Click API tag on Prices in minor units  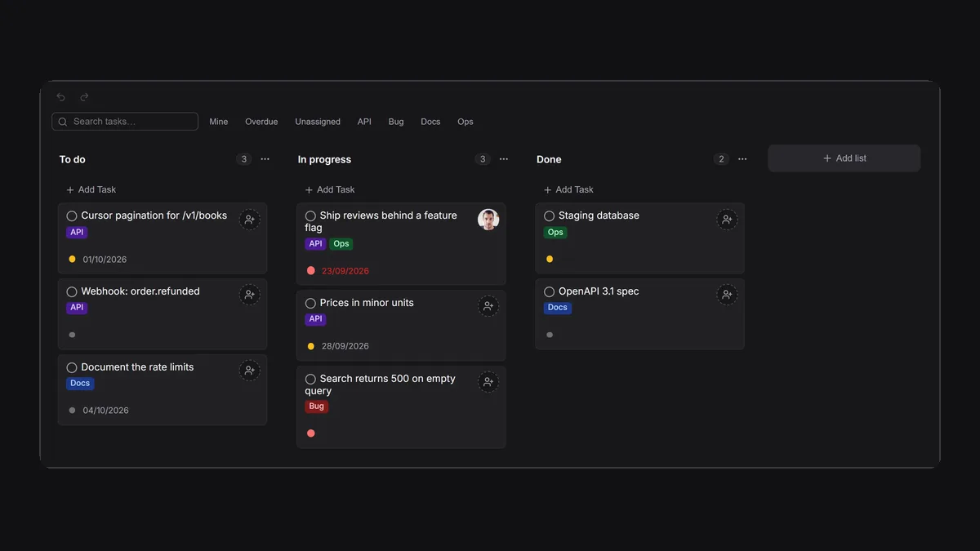[x=315, y=319]
